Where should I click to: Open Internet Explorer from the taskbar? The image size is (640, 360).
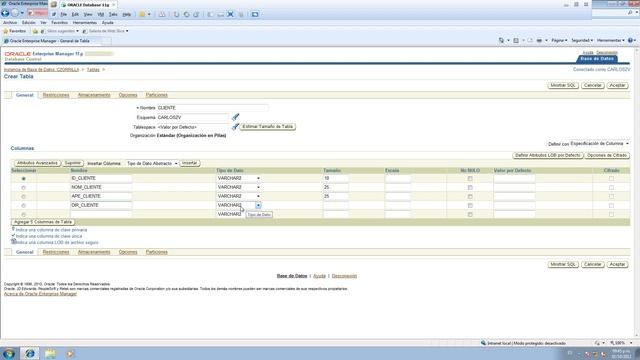30,353
